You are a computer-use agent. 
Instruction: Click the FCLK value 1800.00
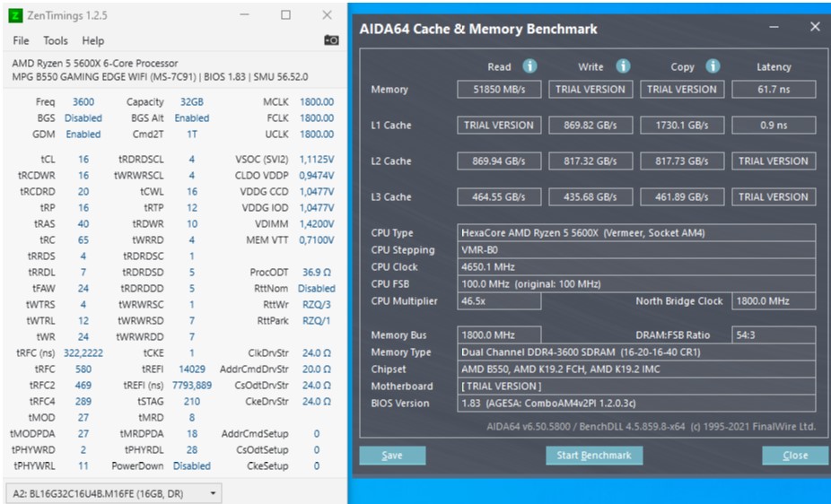tap(317, 118)
